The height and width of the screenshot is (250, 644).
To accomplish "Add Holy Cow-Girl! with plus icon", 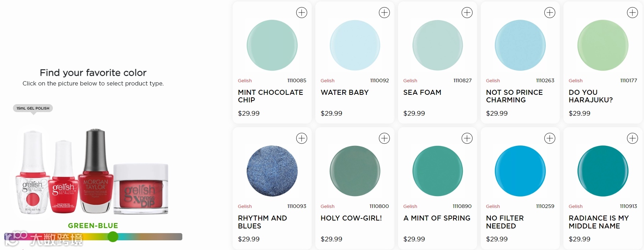I will click(x=384, y=138).
